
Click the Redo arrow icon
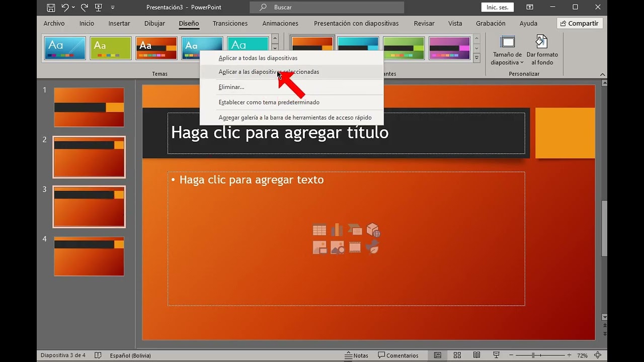pos(84,8)
